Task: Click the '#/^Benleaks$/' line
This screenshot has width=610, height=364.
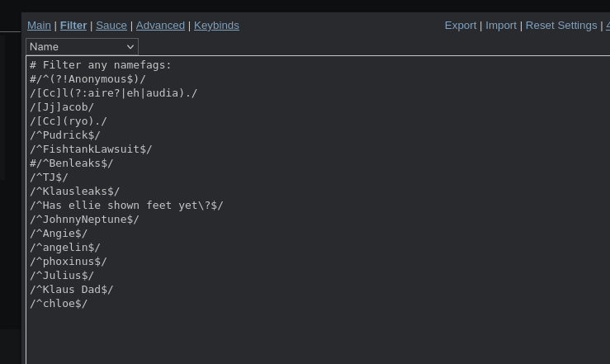Action: click(72, 163)
